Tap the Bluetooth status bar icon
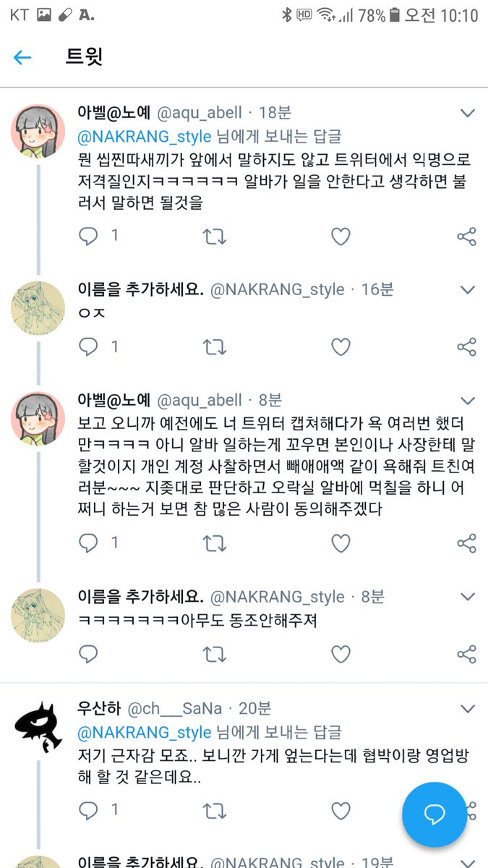 [286, 14]
